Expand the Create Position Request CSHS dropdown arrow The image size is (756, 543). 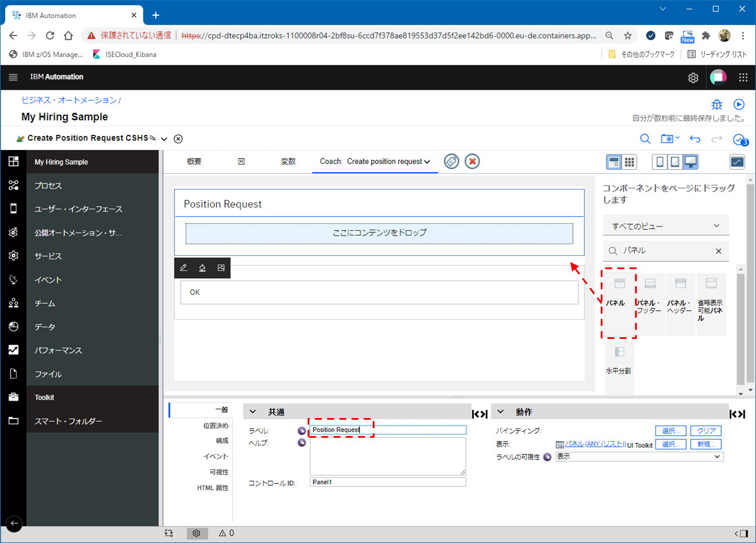pos(164,139)
